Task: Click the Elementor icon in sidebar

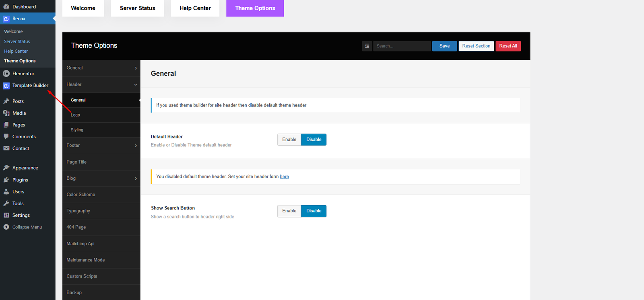Action: [6, 74]
